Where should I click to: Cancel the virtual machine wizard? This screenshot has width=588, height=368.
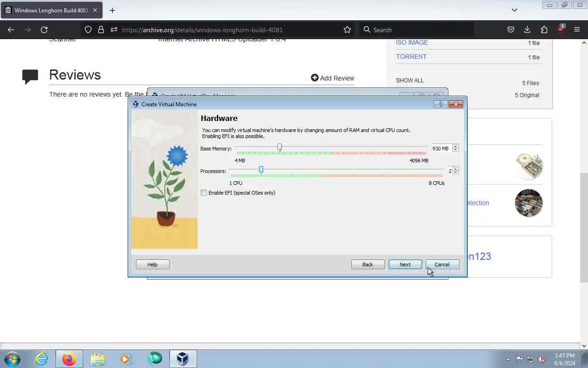click(x=442, y=264)
